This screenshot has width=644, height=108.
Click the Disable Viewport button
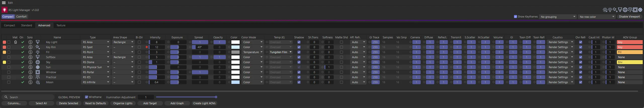(629, 17)
